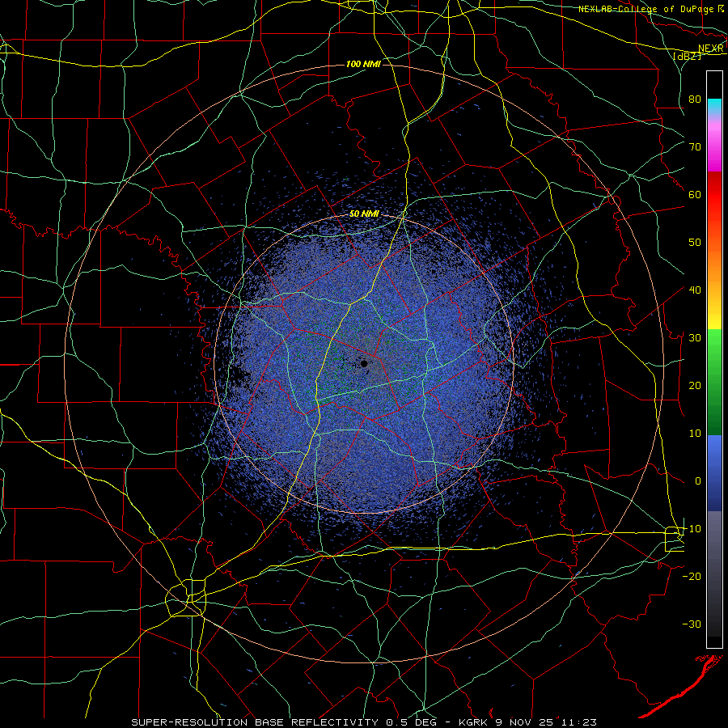728x728 pixels.
Task: Click the 70 dBZ label on color scale
Action: pos(695,146)
